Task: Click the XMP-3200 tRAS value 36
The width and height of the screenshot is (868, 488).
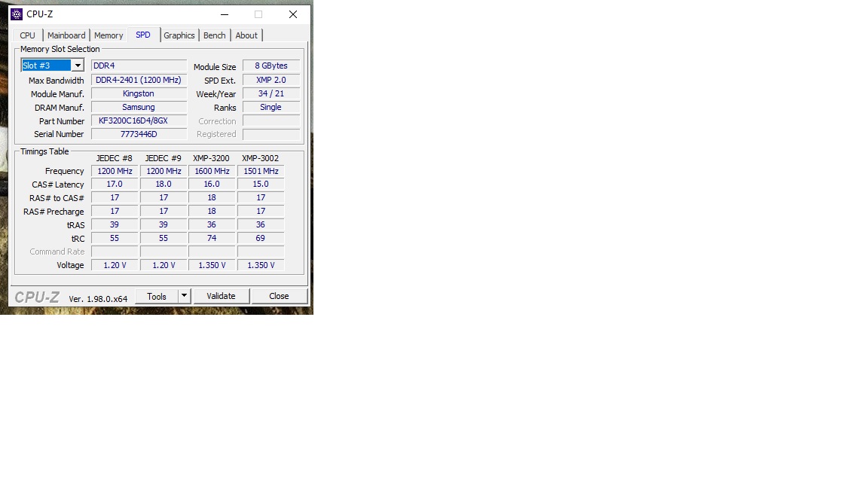Action: click(212, 224)
